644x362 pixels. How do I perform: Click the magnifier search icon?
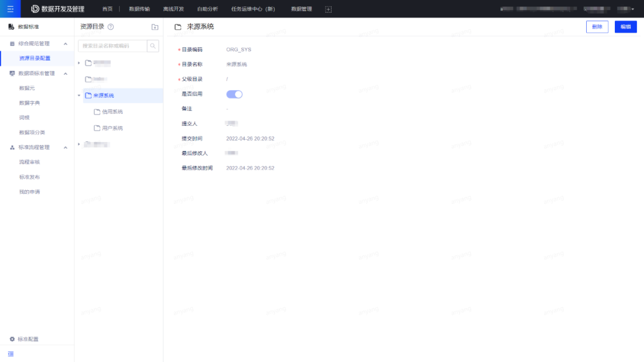coord(153,45)
